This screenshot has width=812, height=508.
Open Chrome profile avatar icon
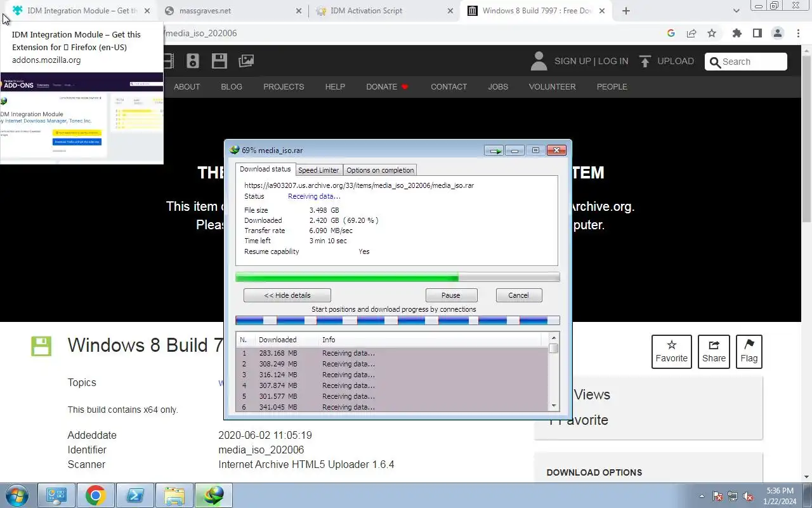point(778,33)
